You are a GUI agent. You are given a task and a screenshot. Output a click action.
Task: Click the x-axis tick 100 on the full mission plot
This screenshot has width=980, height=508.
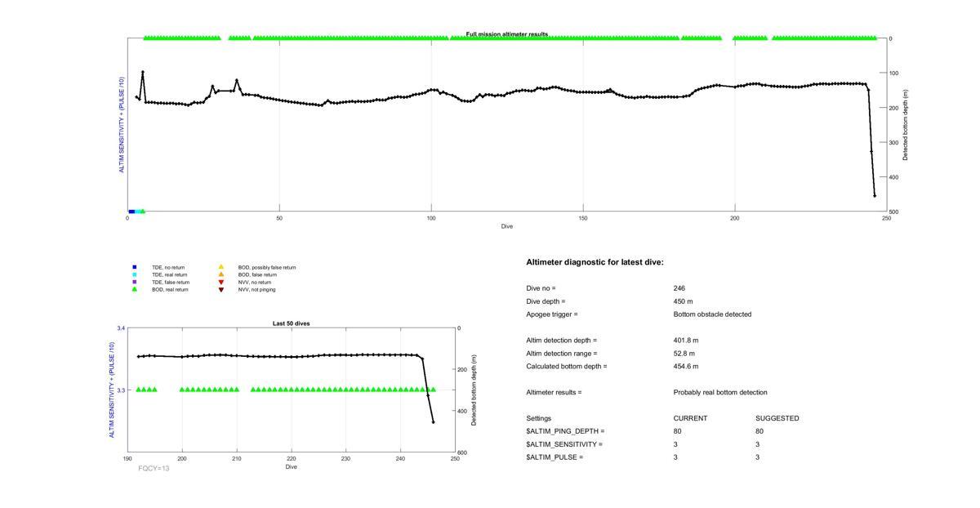431,218
